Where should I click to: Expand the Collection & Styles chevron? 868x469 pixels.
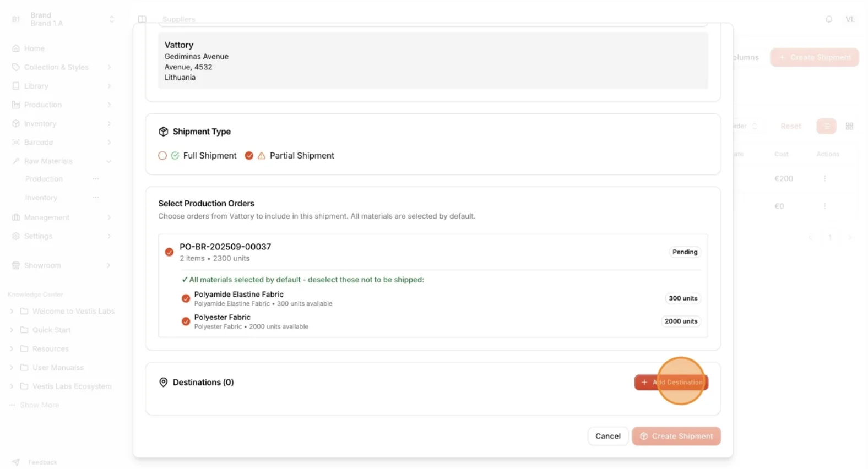point(109,67)
